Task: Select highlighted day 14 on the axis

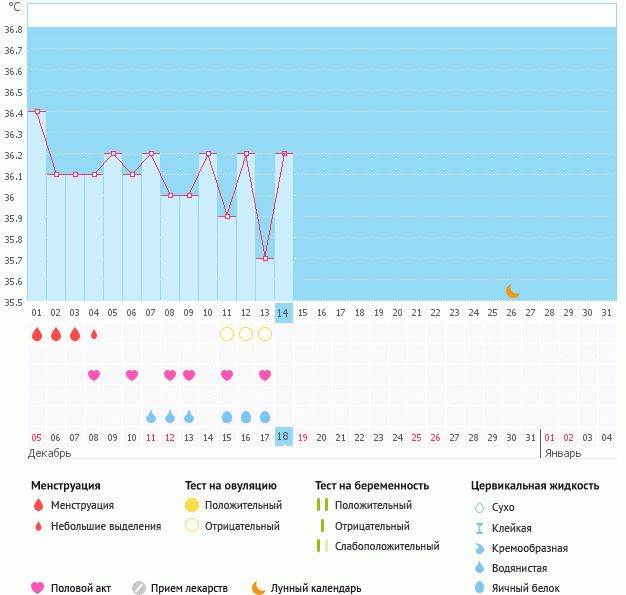Action: [x=284, y=313]
